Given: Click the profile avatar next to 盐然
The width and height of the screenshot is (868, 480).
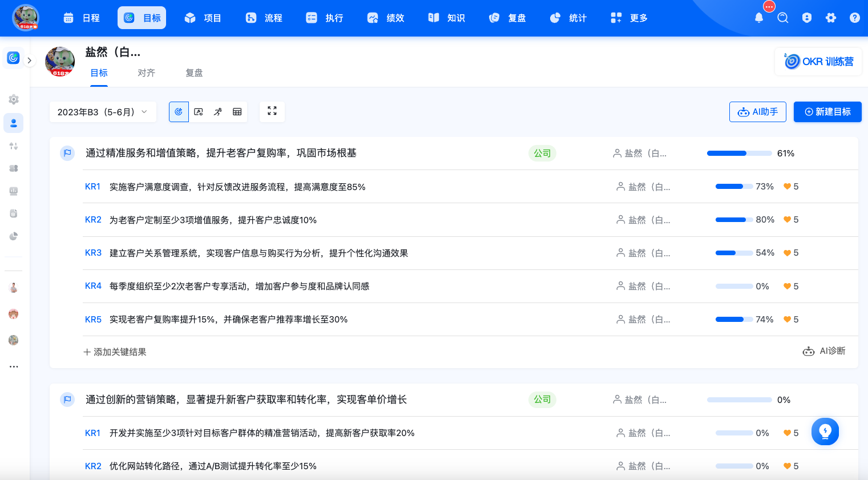Looking at the screenshot, I should [x=60, y=62].
